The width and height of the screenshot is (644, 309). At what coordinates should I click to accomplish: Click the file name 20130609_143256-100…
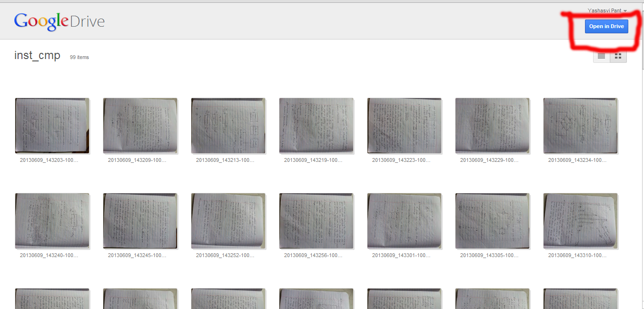point(313,256)
